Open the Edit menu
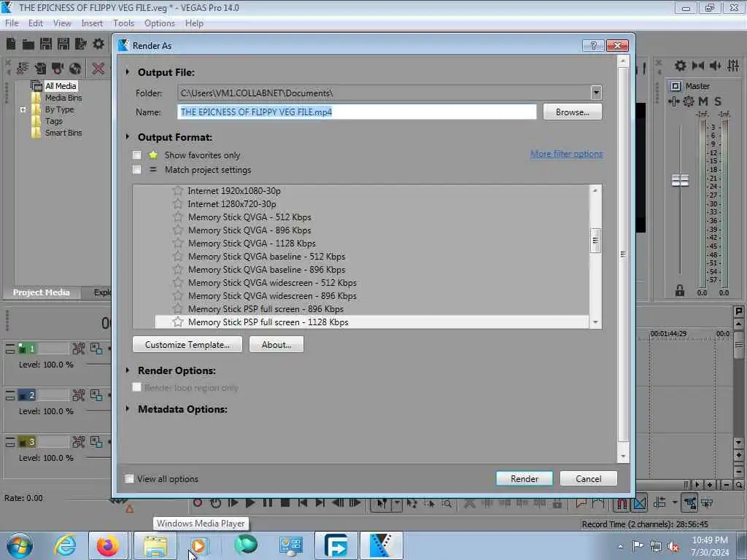 (35, 23)
